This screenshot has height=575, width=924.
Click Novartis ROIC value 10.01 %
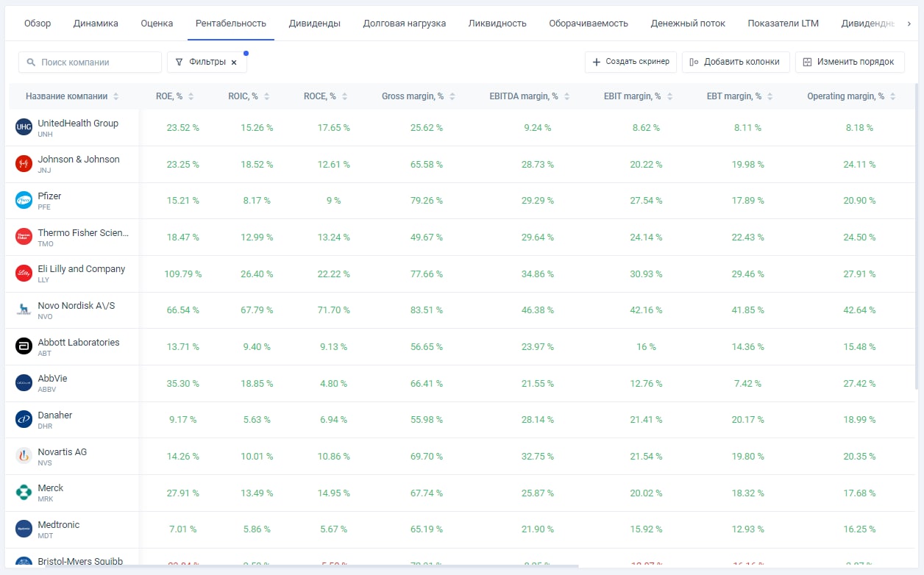click(x=257, y=457)
